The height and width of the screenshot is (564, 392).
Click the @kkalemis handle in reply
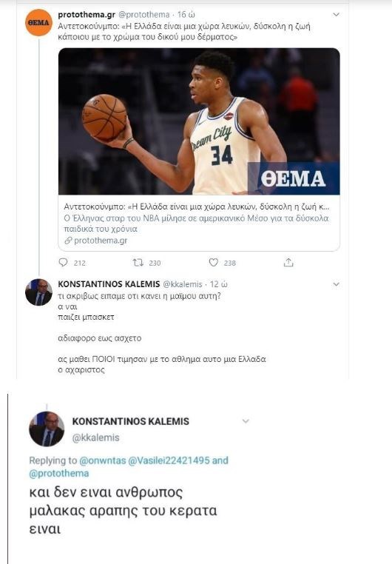183,284
